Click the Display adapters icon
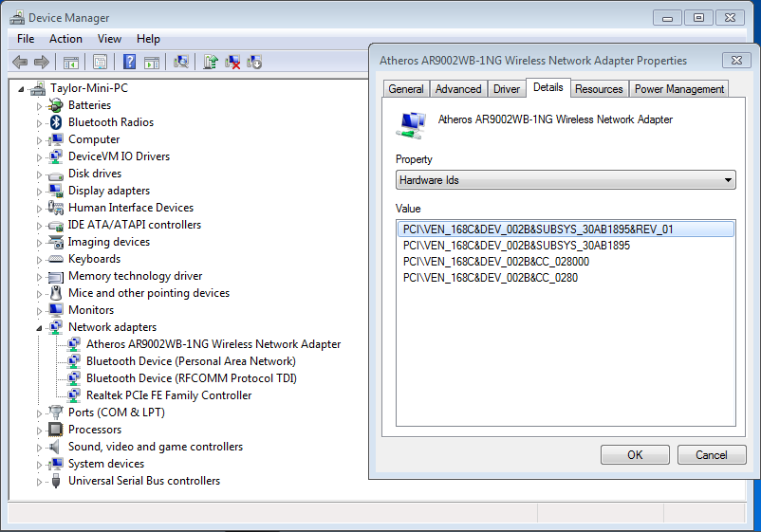This screenshot has width=761, height=532. click(x=56, y=191)
